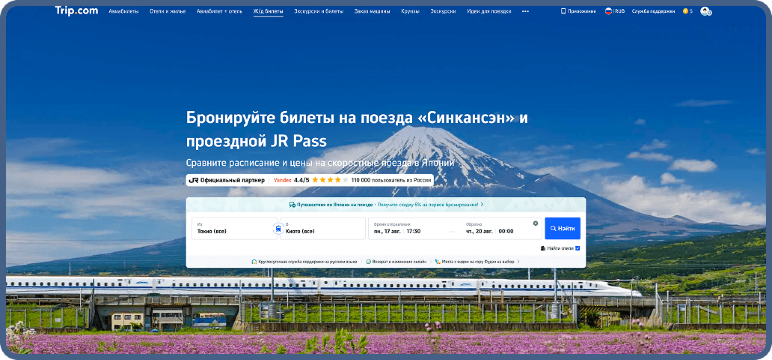
Task: Select the Ж/д билеты tab
Action: click(268, 11)
